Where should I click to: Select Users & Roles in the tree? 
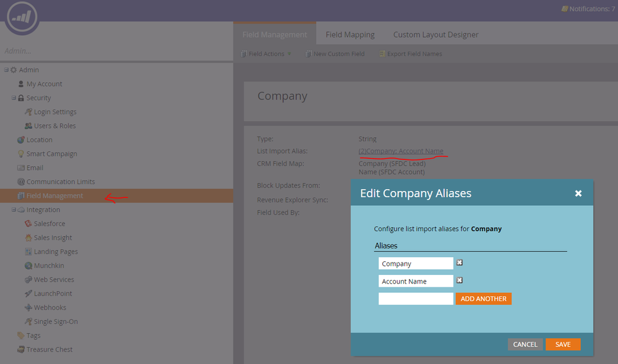55,125
